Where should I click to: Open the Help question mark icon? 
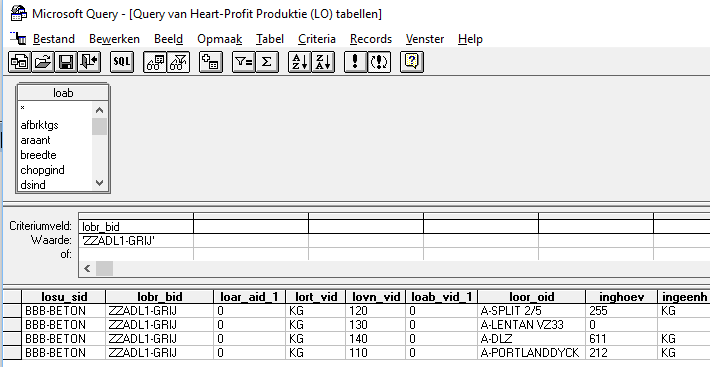coord(412,62)
